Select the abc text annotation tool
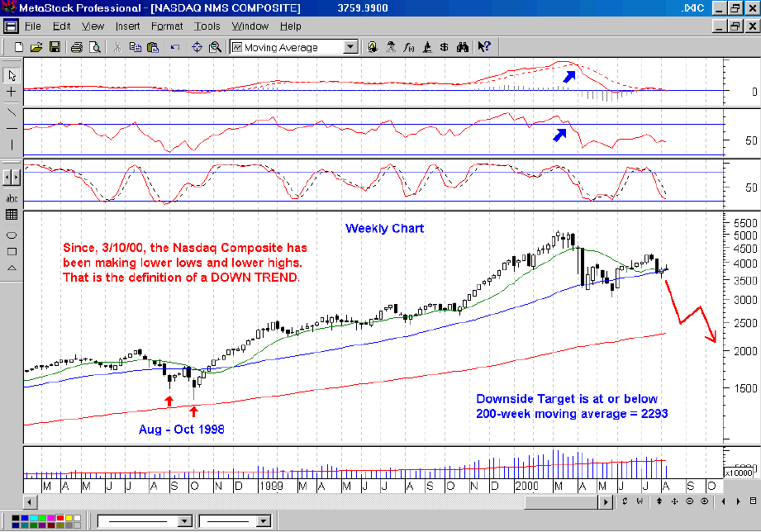Screen dimensions: 761x532 coord(12,198)
